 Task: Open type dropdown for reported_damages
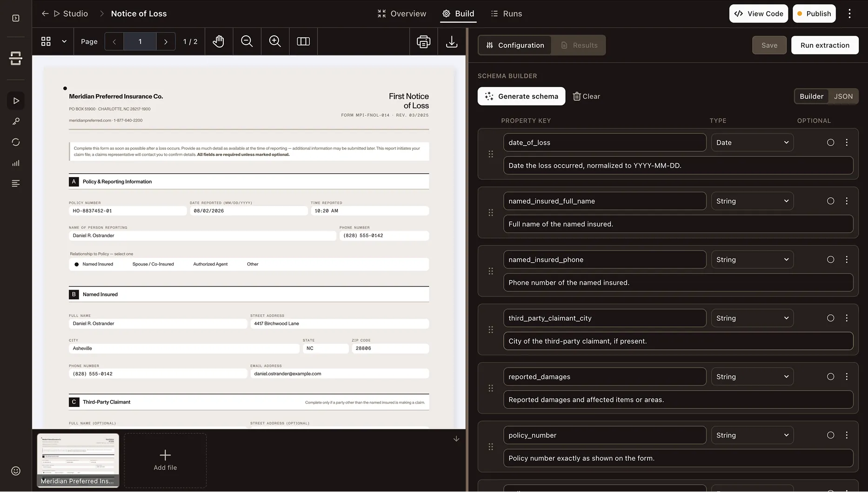pos(752,377)
